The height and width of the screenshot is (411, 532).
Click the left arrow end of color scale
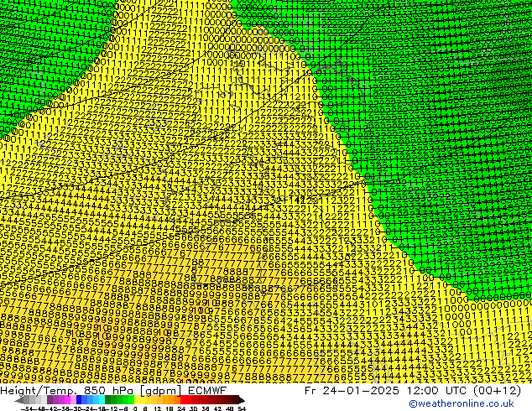19,400
